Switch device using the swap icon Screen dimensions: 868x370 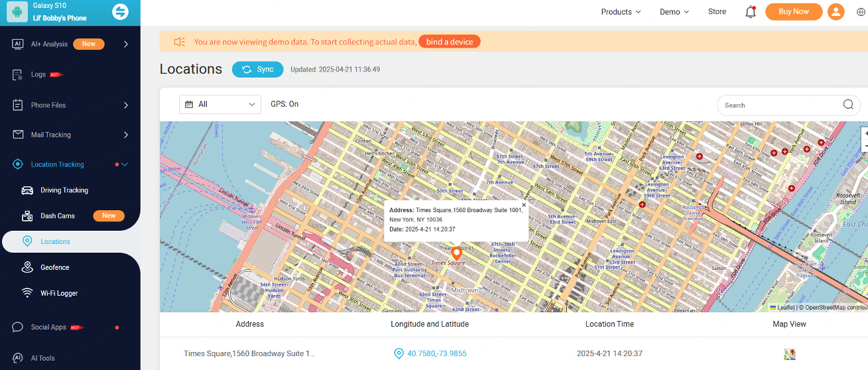[x=120, y=11]
